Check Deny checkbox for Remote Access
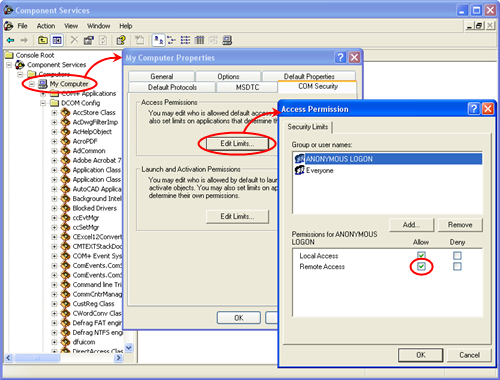The height and width of the screenshot is (380, 500). point(457,266)
